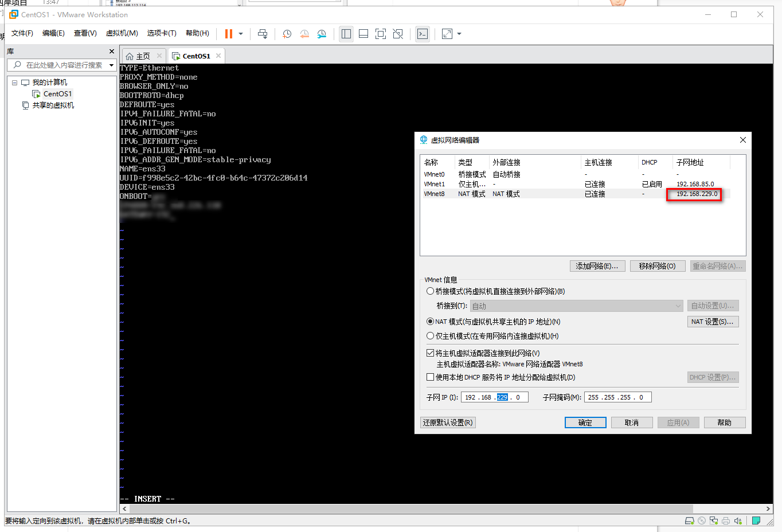
Task: Toggle the thumbnail bar view icon
Action: click(x=363, y=34)
